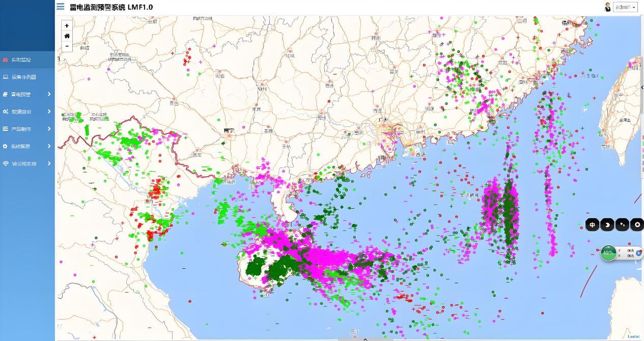The height and width of the screenshot is (341, 644).
Task: Toggle the punctuation mode button
Action: point(622,224)
